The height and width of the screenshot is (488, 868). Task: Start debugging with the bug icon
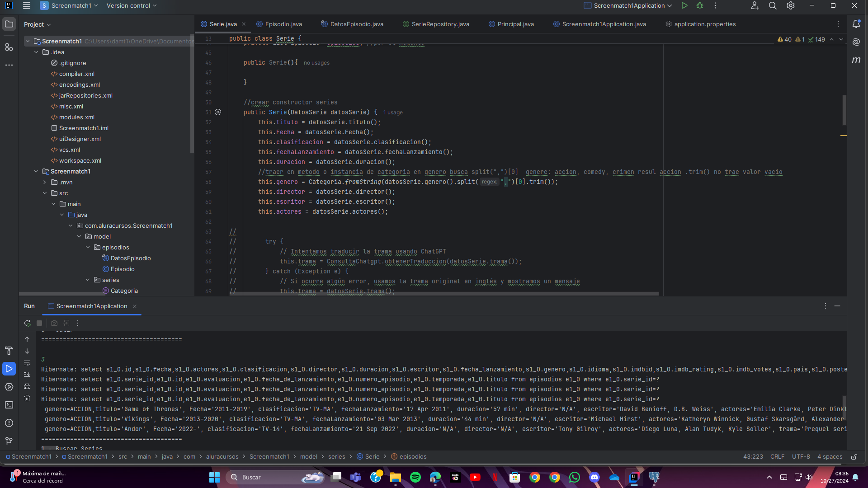coord(700,5)
